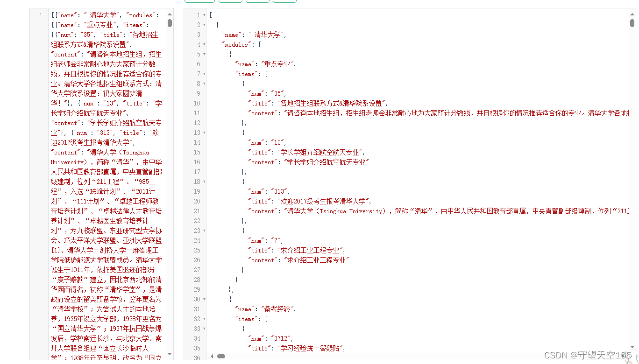Viewport: 639px width, 364px height.
Task: Click the rightmost green button at top
Action: click(284, 2)
